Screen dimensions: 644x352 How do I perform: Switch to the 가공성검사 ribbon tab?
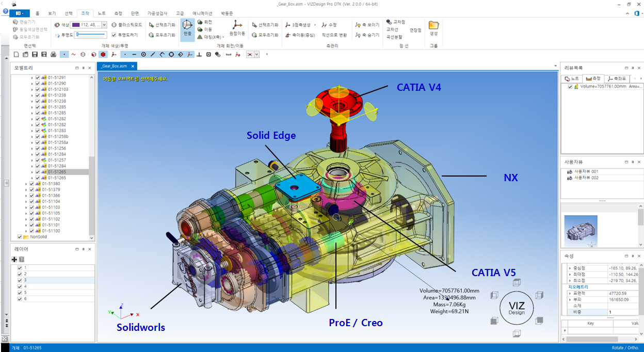pos(158,13)
